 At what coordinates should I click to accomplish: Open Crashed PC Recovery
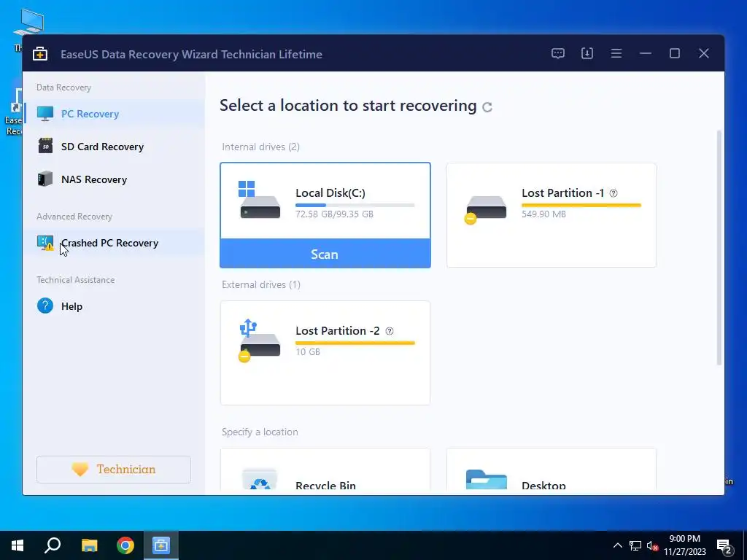(114, 243)
